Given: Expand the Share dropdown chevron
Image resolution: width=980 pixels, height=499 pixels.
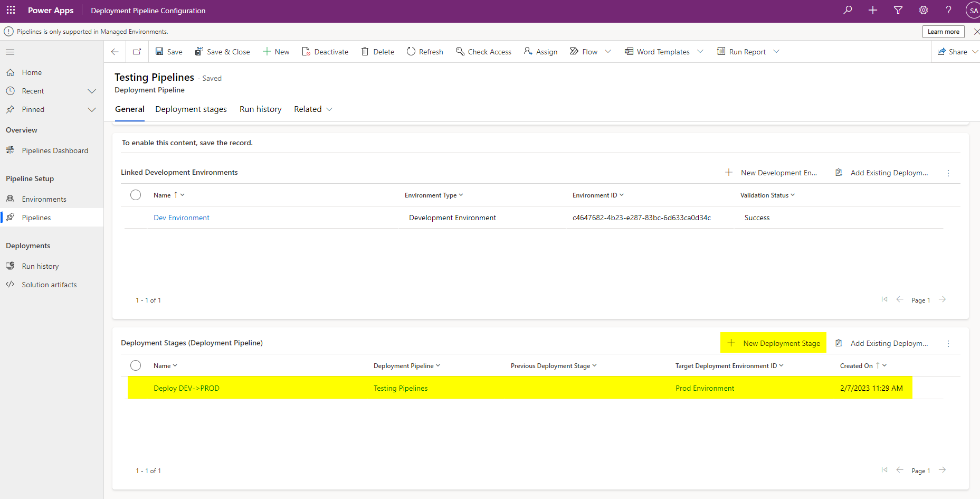Looking at the screenshot, I should click(x=975, y=52).
